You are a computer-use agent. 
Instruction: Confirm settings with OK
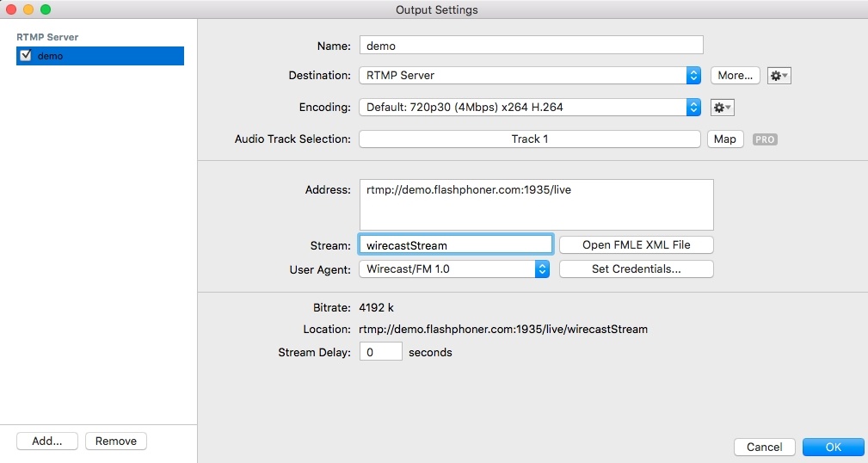pyautogui.click(x=833, y=448)
